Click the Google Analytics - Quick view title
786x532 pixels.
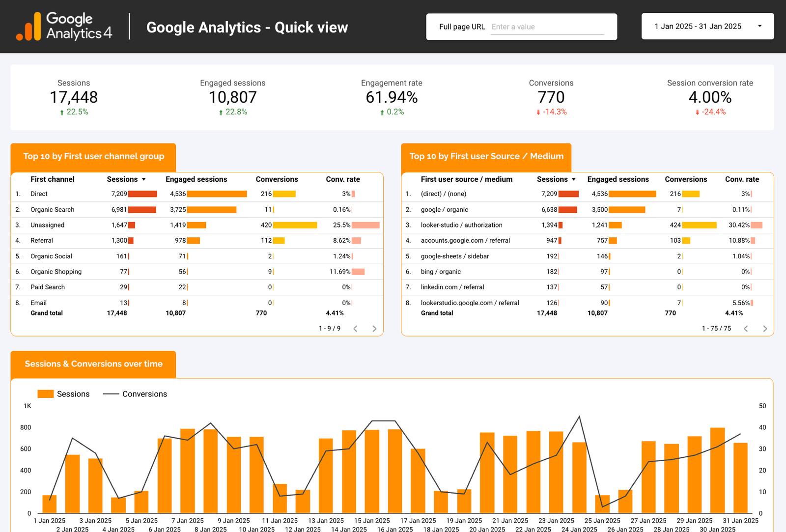pos(247,27)
